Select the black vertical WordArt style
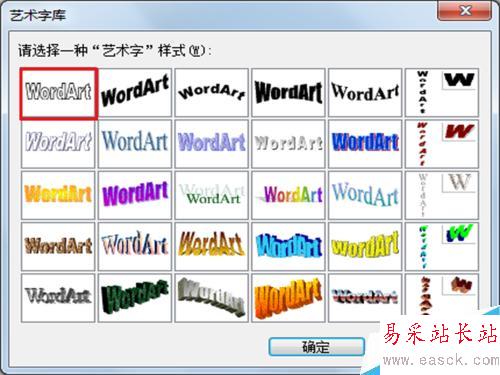The image size is (500, 375). (x=442, y=93)
